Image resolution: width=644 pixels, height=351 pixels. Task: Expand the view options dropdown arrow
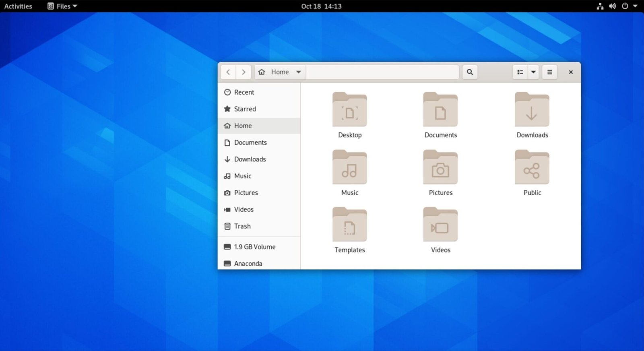click(533, 72)
